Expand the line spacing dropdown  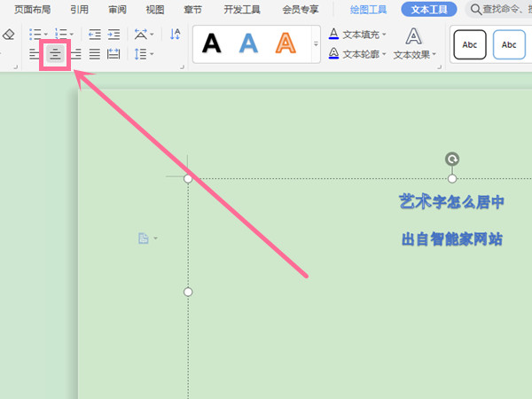click(x=151, y=54)
